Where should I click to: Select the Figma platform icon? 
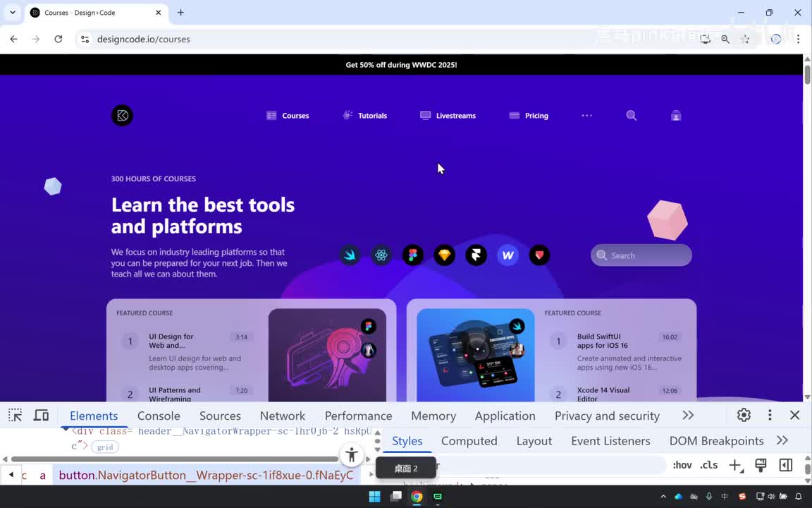click(x=413, y=255)
